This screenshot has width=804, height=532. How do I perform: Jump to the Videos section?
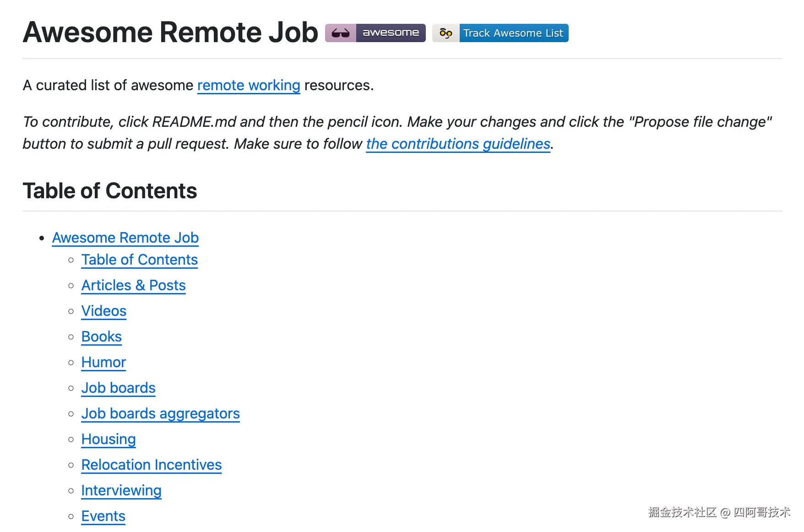pyautogui.click(x=103, y=311)
